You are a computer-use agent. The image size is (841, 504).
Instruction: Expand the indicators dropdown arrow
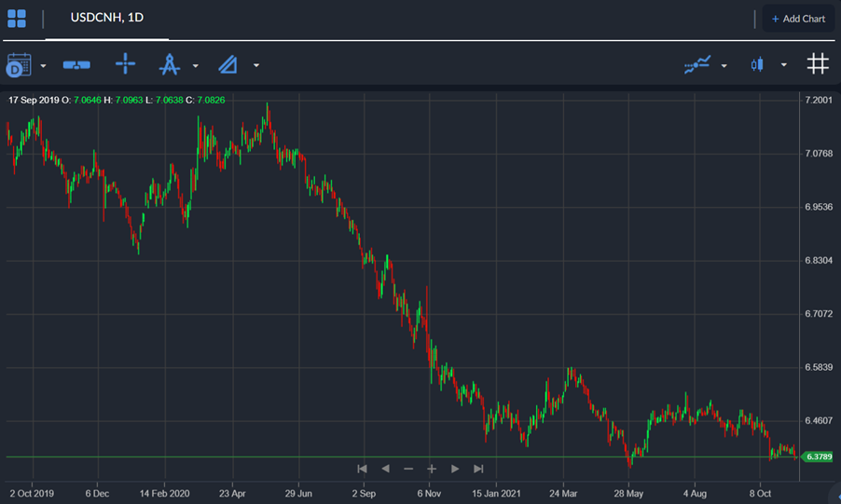click(724, 66)
